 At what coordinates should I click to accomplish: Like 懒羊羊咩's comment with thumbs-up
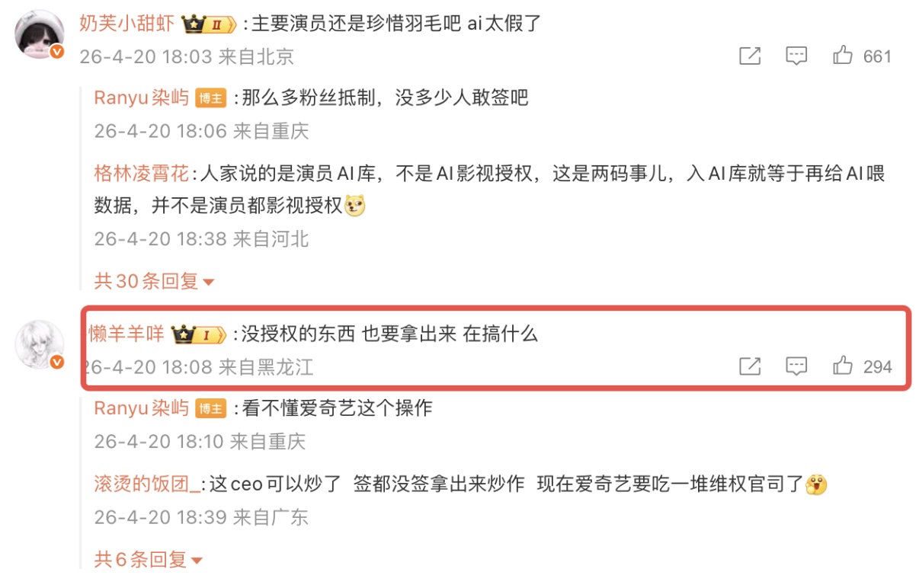pos(843,366)
